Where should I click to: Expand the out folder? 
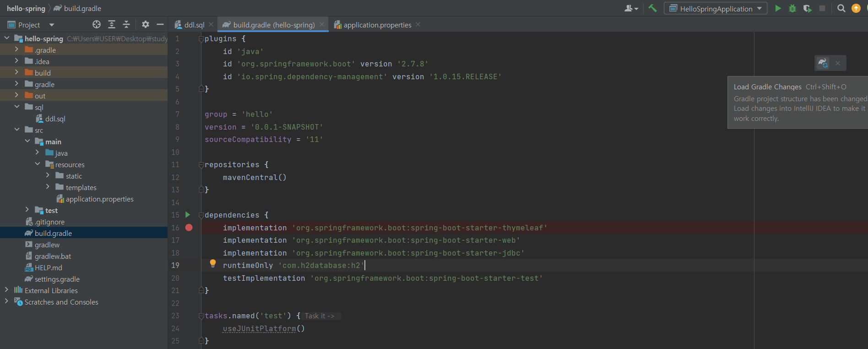pyautogui.click(x=17, y=96)
